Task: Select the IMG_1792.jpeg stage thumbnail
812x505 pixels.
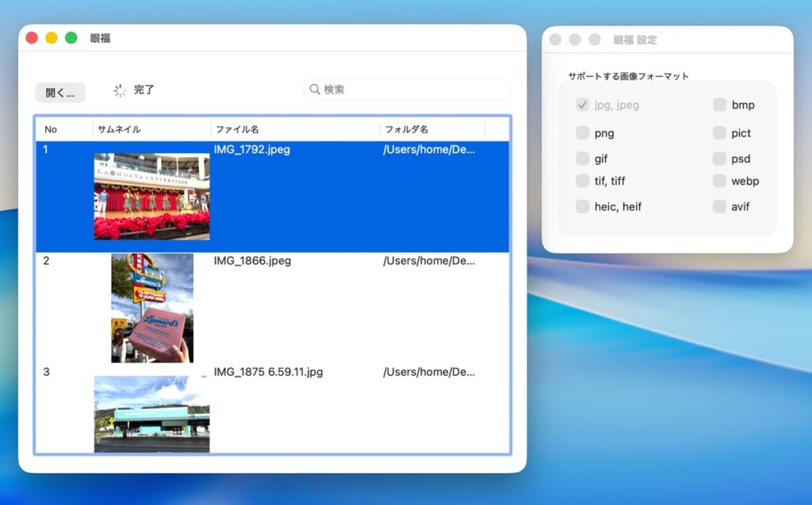Action: [x=151, y=197]
